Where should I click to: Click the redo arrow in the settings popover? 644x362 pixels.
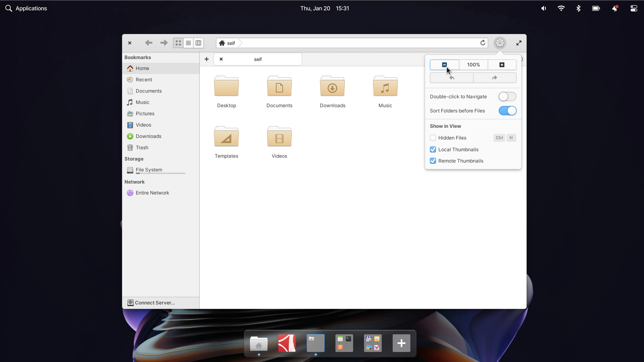coord(494,78)
